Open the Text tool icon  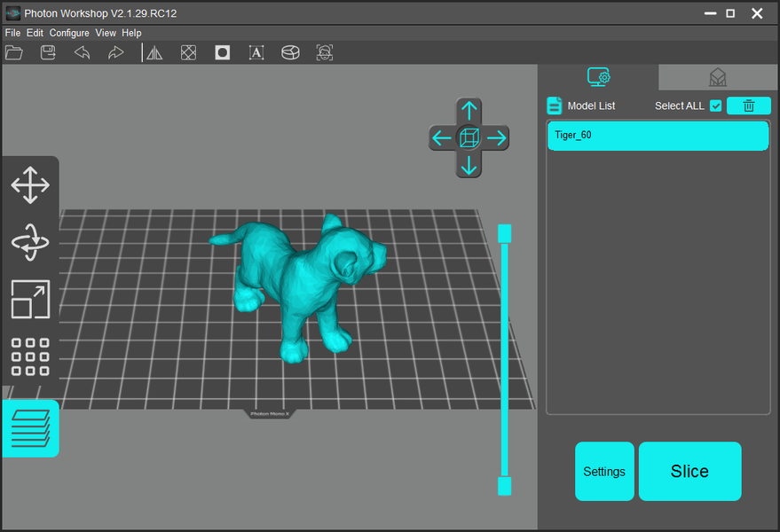click(x=256, y=52)
